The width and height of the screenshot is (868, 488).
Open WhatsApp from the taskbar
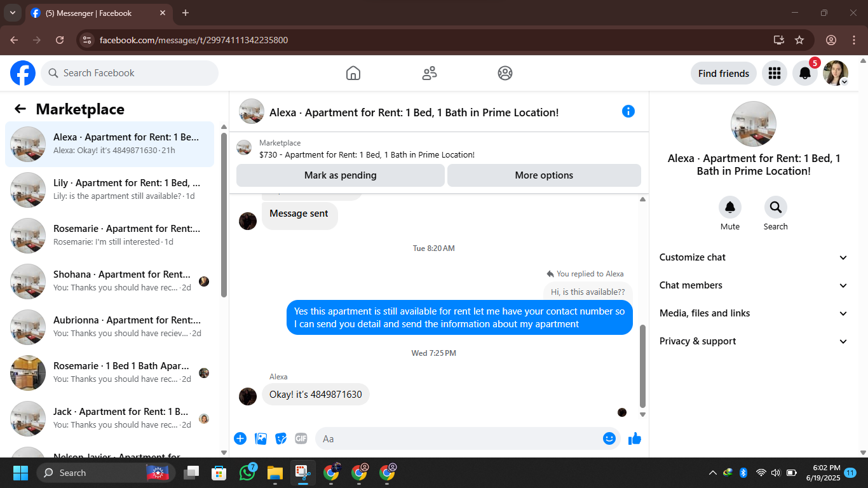[x=247, y=473]
